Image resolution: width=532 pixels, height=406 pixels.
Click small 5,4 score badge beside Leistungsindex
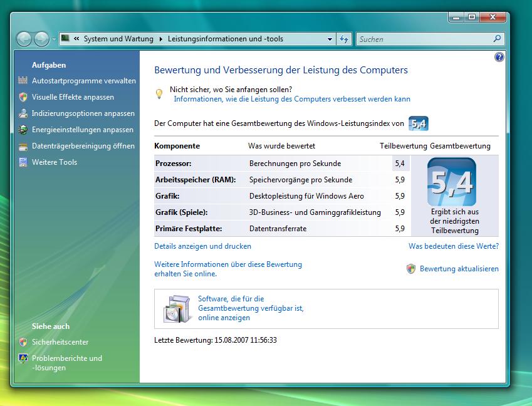click(x=419, y=123)
